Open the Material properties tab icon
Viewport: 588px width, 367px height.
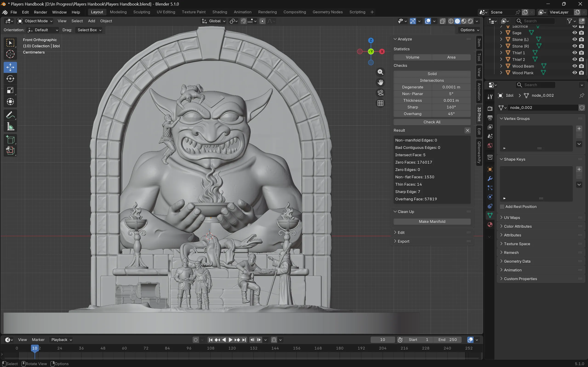click(x=490, y=225)
